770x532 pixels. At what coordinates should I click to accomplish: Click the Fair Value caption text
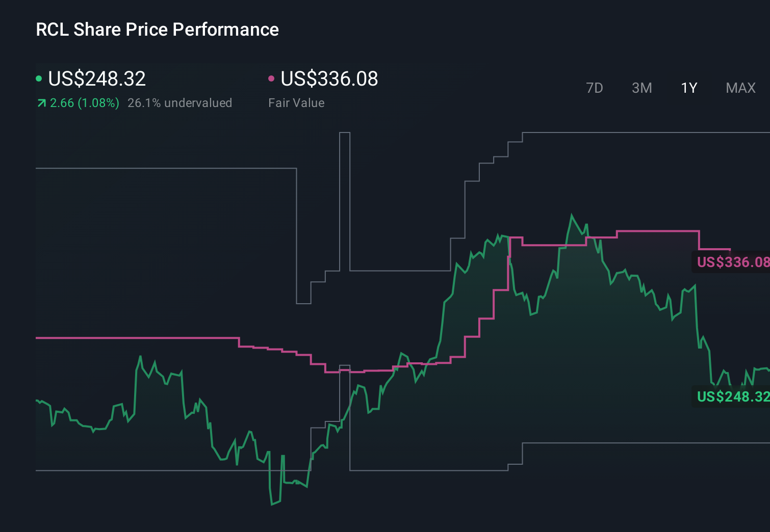coord(296,103)
